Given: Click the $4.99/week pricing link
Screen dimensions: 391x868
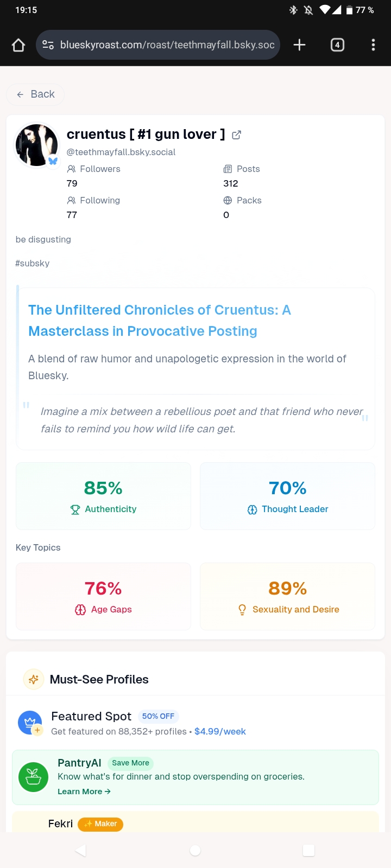Looking at the screenshot, I should pyautogui.click(x=220, y=731).
